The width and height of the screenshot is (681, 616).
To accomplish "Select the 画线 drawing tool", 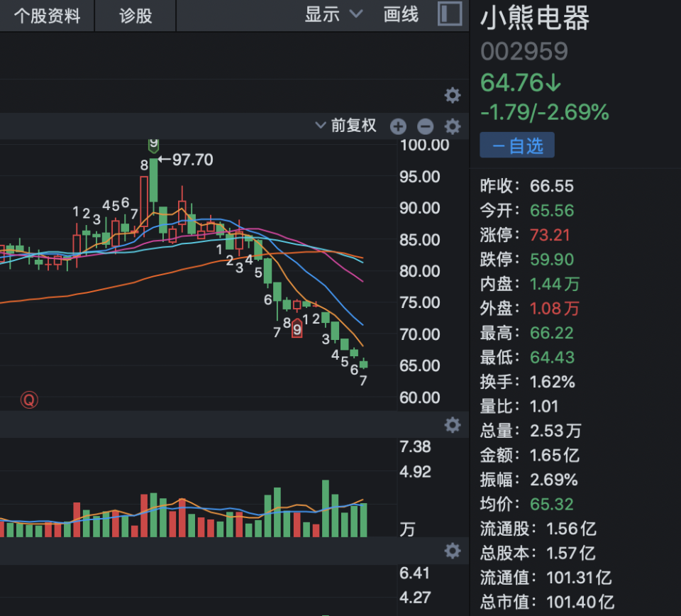I will tap(401, 14).
